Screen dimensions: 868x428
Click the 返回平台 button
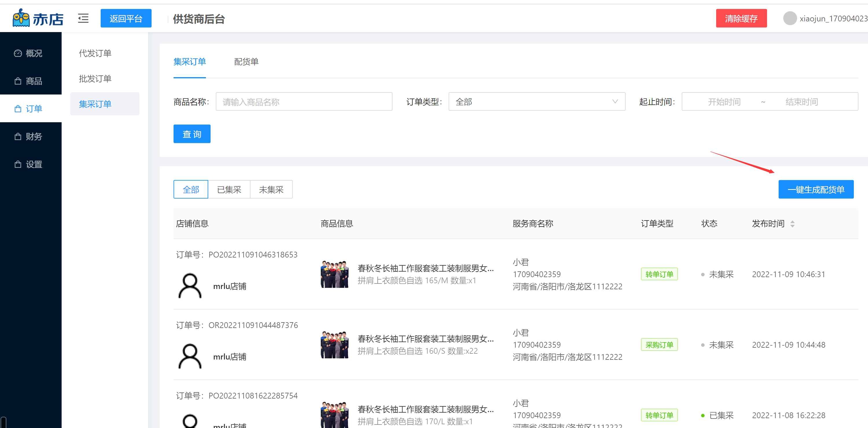pos(126,18)
